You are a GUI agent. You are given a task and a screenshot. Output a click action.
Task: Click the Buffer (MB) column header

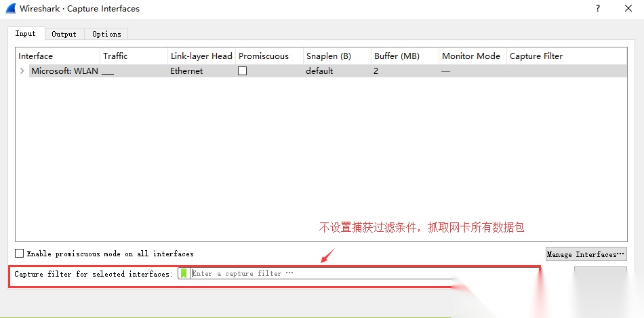click(x=405, y=56)
